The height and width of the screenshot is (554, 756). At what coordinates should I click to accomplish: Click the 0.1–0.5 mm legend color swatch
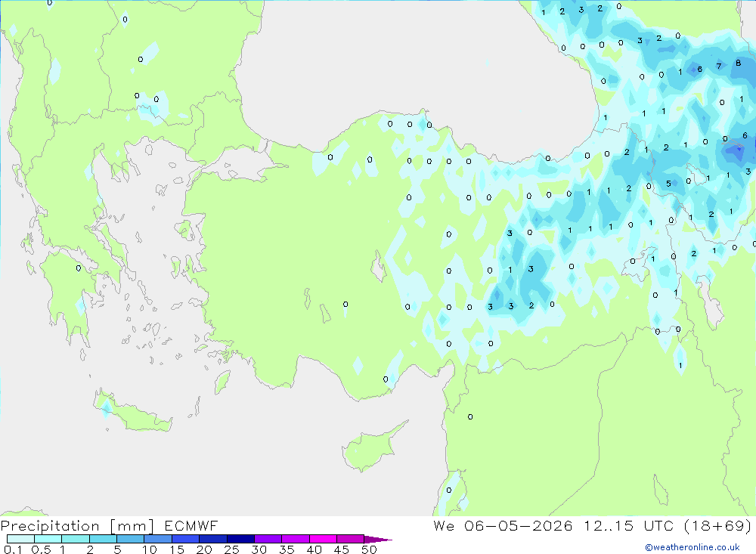click(x=20, y=539)
